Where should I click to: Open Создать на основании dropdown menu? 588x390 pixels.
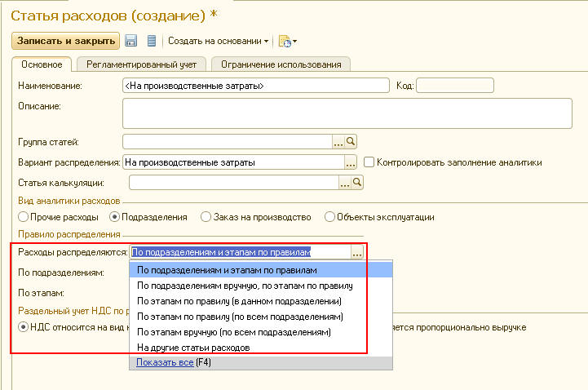coord(219,41)
